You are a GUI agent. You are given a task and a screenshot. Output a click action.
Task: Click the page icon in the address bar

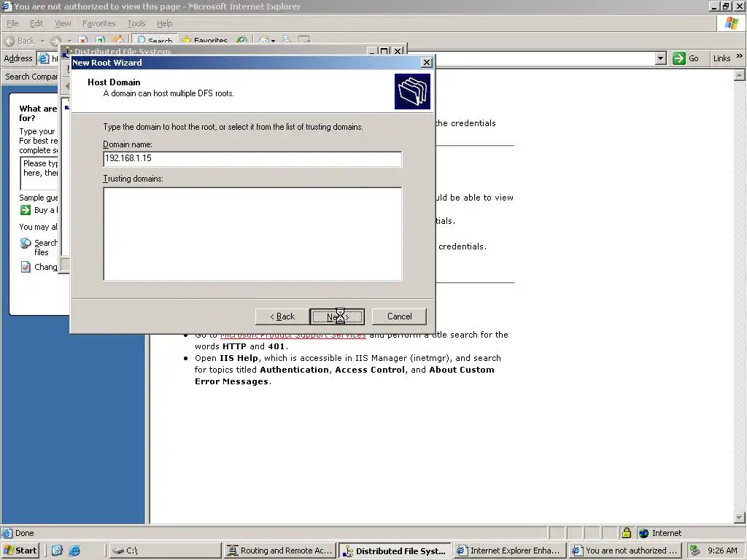coord(43,58)
